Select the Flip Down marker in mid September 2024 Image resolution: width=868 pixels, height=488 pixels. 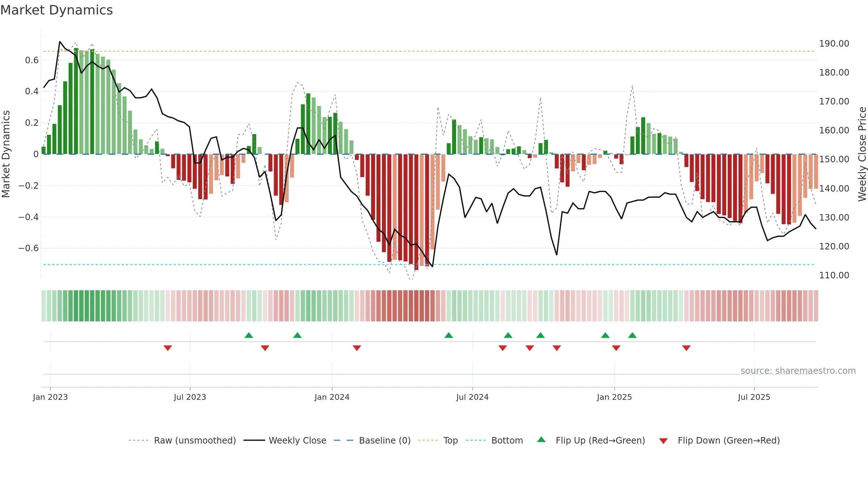(x=530, y=348)
